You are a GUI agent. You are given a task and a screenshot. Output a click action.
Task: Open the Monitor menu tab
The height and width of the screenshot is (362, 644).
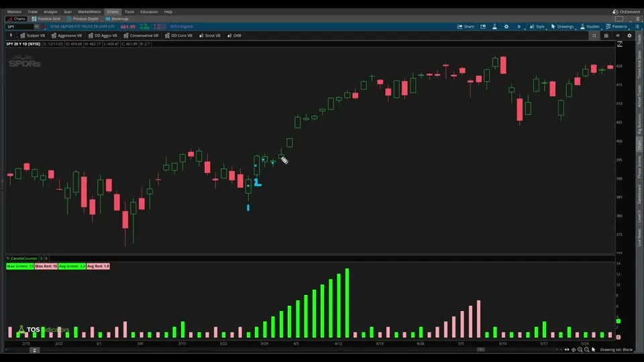coord(14,12)
